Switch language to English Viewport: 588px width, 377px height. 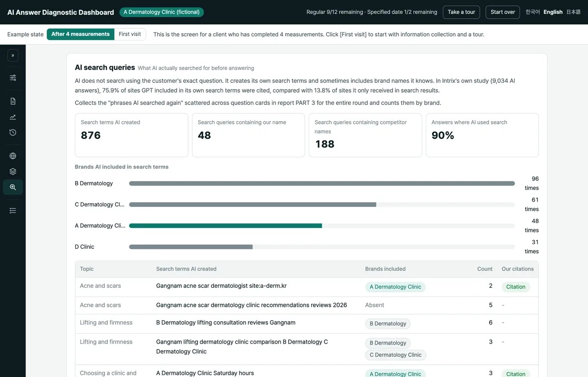(553, 12)
